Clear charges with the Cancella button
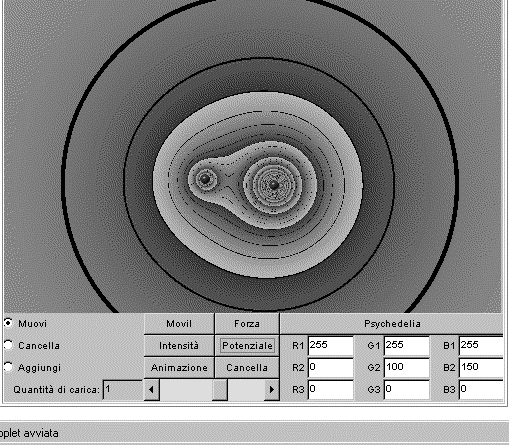The width and height of the screenshot is (509, 445). [247, 368]
